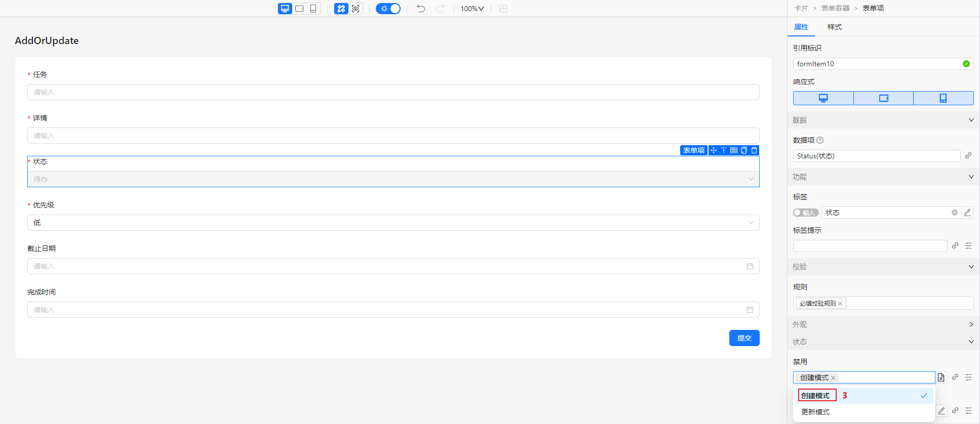The height and width of the screenshot is (424, 980).
Task: Switch canvas to tablet preview in top toolbar
Action: click(299, 9)
